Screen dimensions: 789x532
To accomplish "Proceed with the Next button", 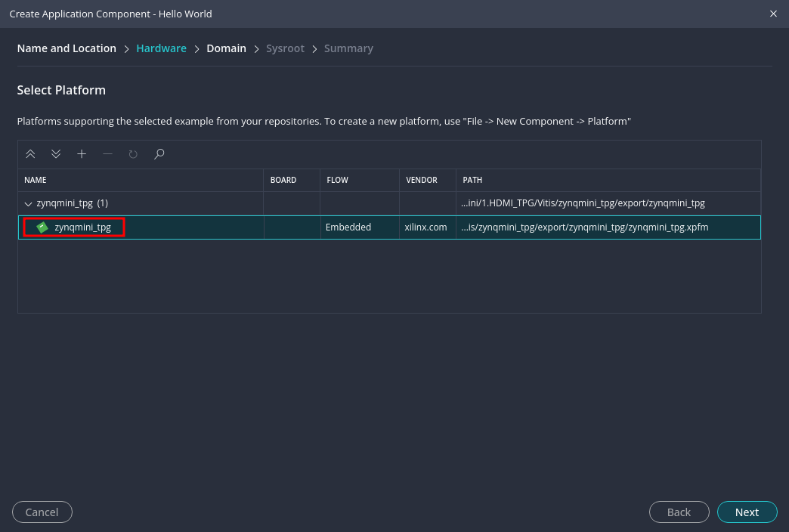I will tap(747, 512).
